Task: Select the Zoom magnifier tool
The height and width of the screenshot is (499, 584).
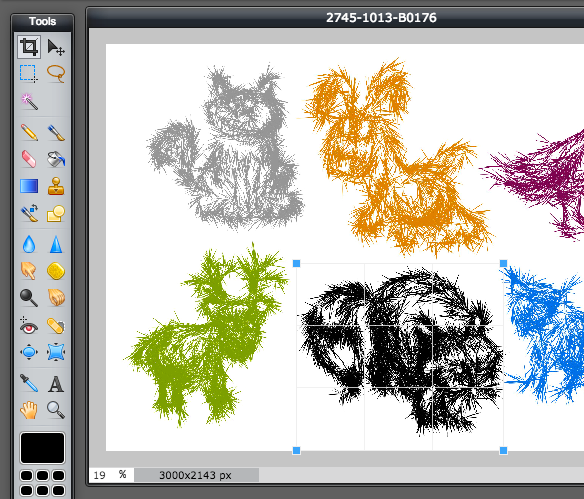Action: coord(56,410)
